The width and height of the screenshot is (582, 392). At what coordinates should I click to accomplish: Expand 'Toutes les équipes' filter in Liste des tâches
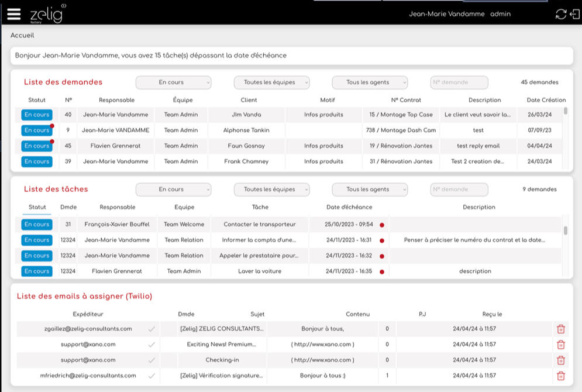271,190
